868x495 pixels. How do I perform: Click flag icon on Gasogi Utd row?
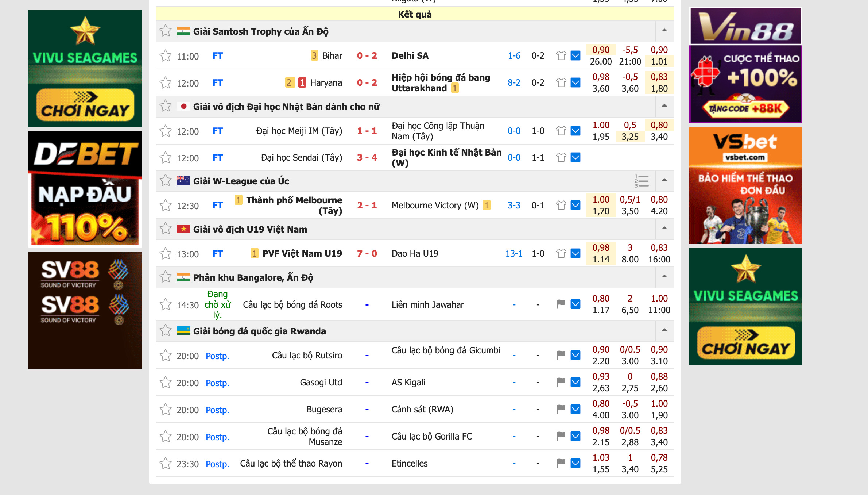[x=561, y=382]
